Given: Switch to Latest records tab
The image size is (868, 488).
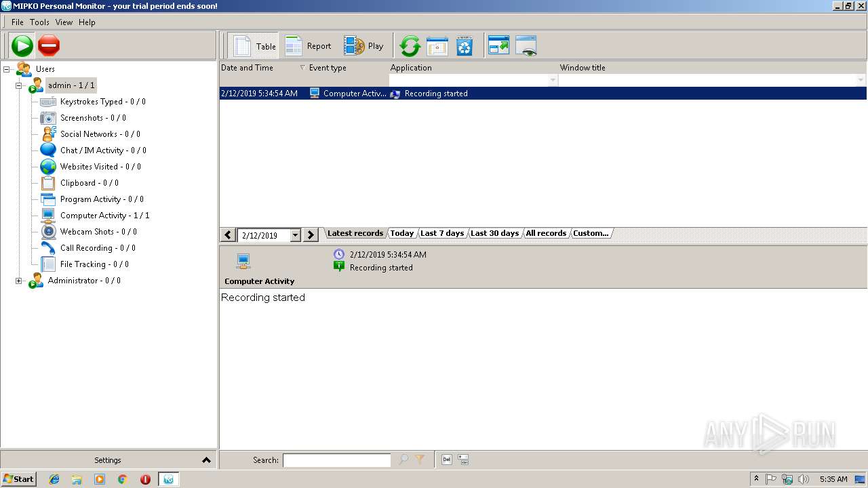Looking at the screenshot, I should (x=355, y=233).
